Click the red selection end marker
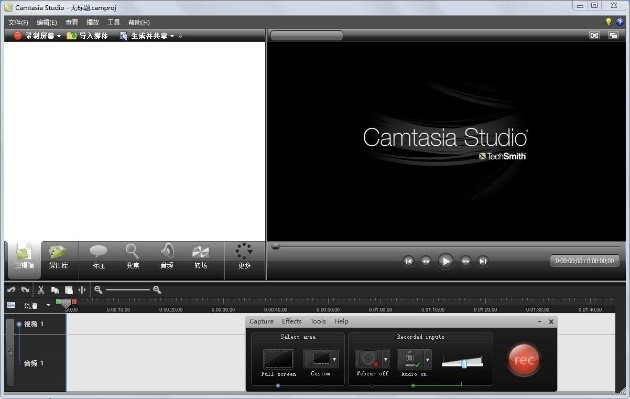The width and height of the screenshot is (630, 399). pos(74,301)
